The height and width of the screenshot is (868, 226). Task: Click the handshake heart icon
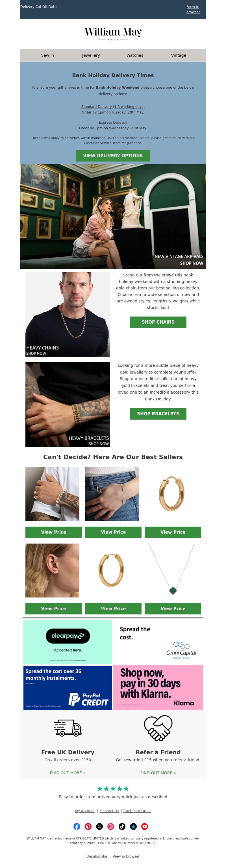(158, 728)
